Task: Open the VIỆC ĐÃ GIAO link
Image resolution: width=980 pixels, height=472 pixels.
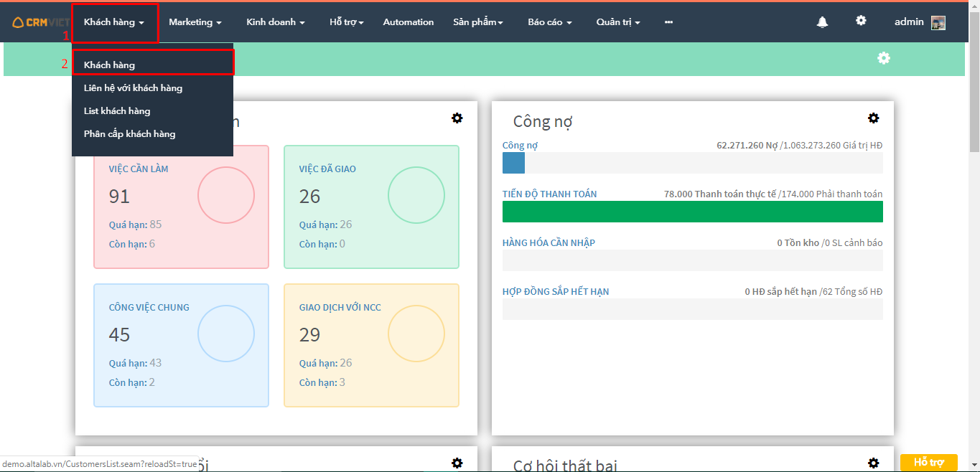Action: pyautogui.click(x=327, y=169)
